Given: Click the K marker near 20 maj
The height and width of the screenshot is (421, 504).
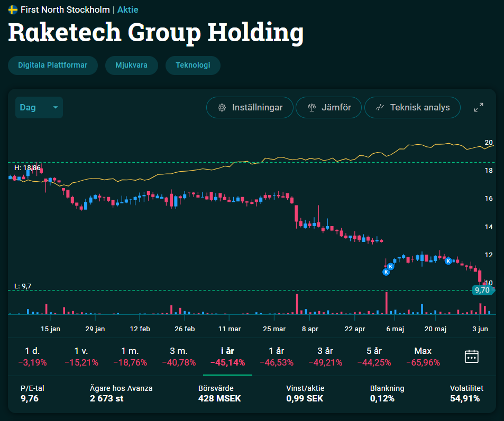Looking at the screenshot, I should (x=448, y=261).
